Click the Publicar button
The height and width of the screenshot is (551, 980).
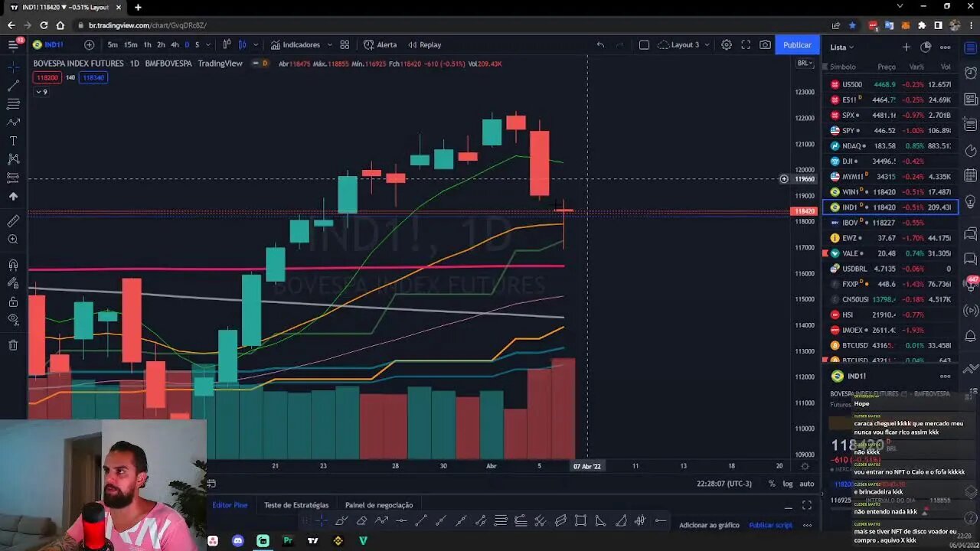(797, 45)
